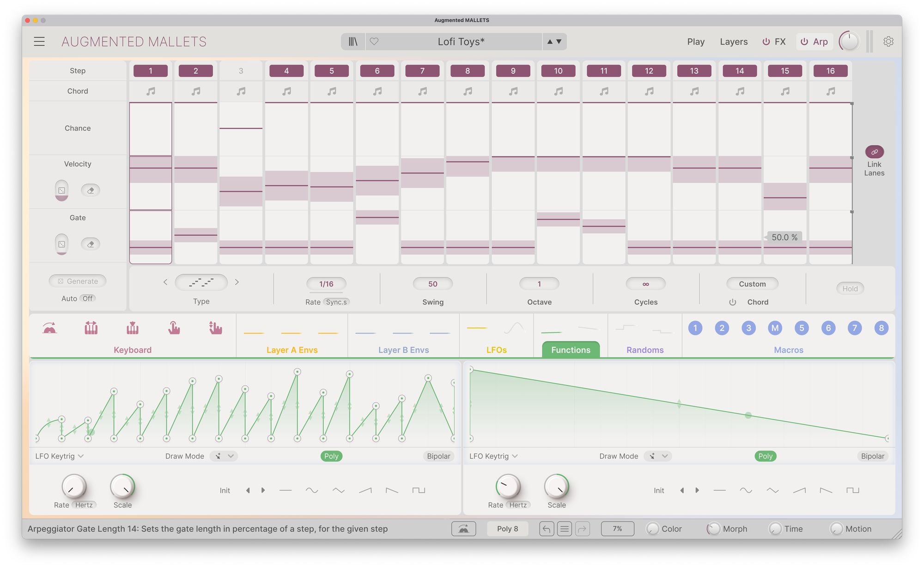
Task: Click the Generate pattern button
Action: coord(78,281)
